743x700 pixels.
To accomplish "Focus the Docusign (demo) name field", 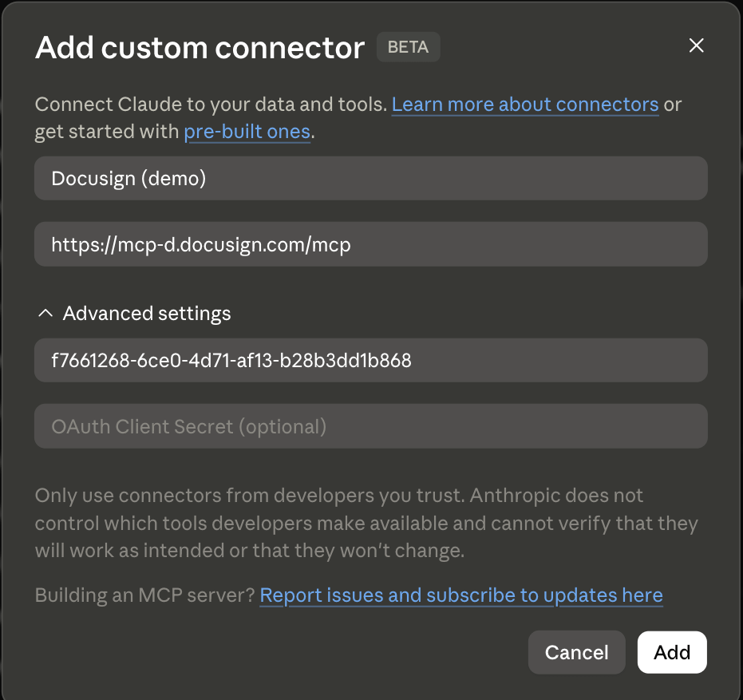I will [371, 178].
